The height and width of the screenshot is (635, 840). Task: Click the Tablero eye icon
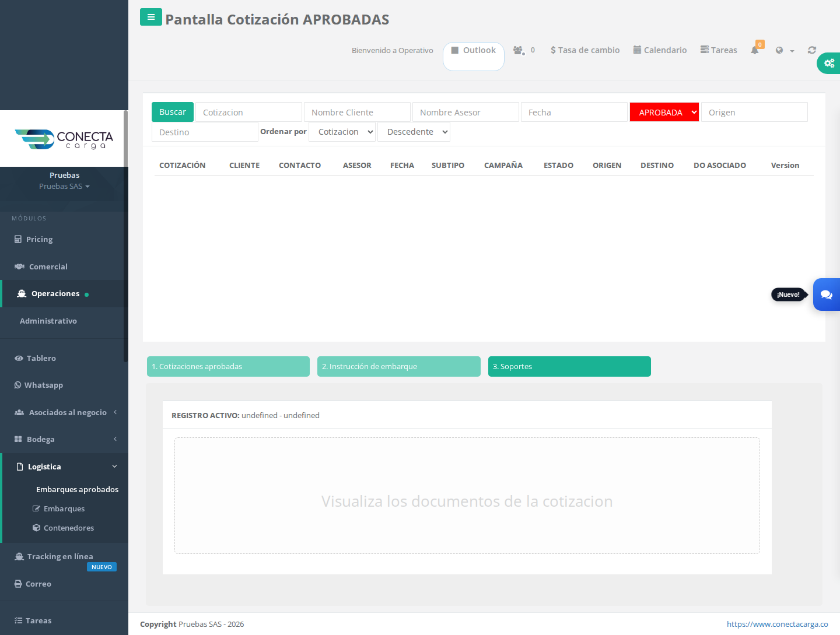[19, 358]
